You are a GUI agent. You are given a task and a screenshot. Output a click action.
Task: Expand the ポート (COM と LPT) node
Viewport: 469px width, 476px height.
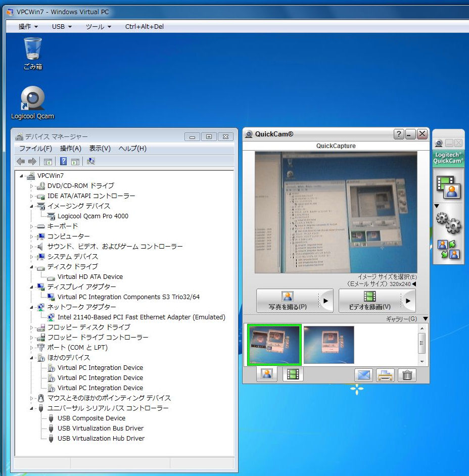coord(31,348)
